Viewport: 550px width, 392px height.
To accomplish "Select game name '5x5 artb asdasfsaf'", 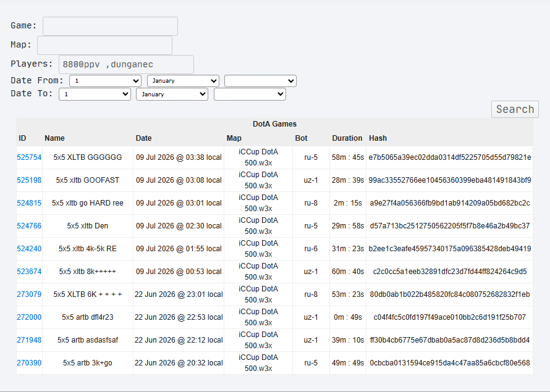I will coord(88,340).
